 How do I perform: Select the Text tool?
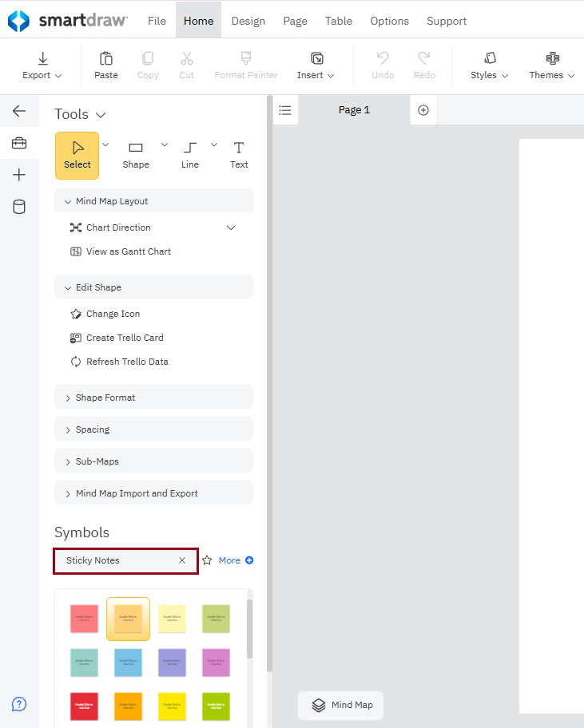(239, 155)
